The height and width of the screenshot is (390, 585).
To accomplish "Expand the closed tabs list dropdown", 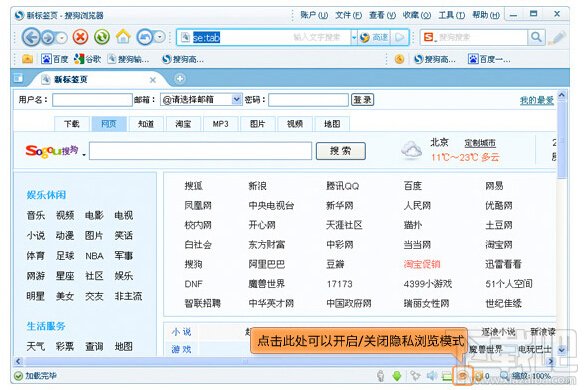I will (159, 37).
